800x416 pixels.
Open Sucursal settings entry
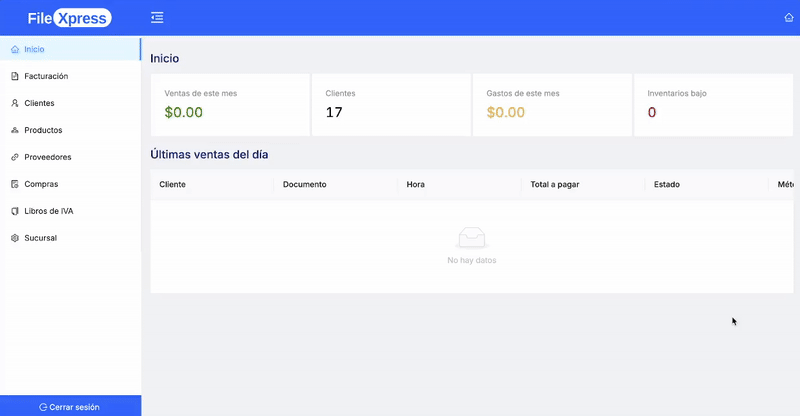pos(70,238)
